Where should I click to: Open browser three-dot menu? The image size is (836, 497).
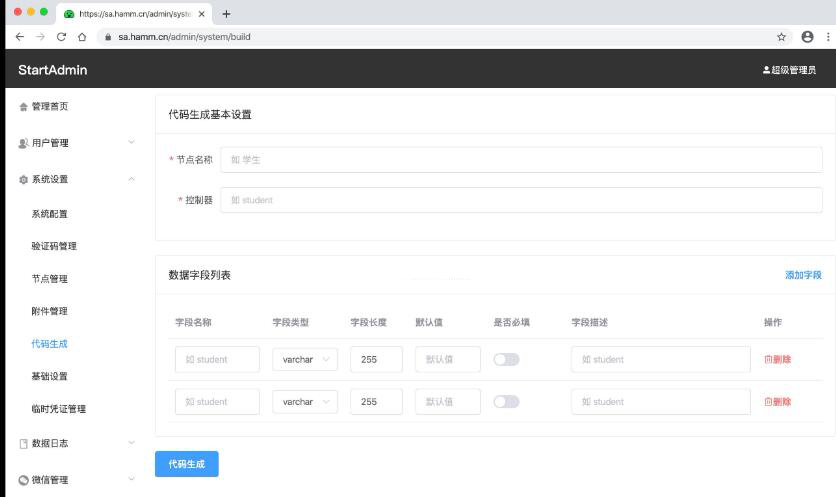point(828,37)
